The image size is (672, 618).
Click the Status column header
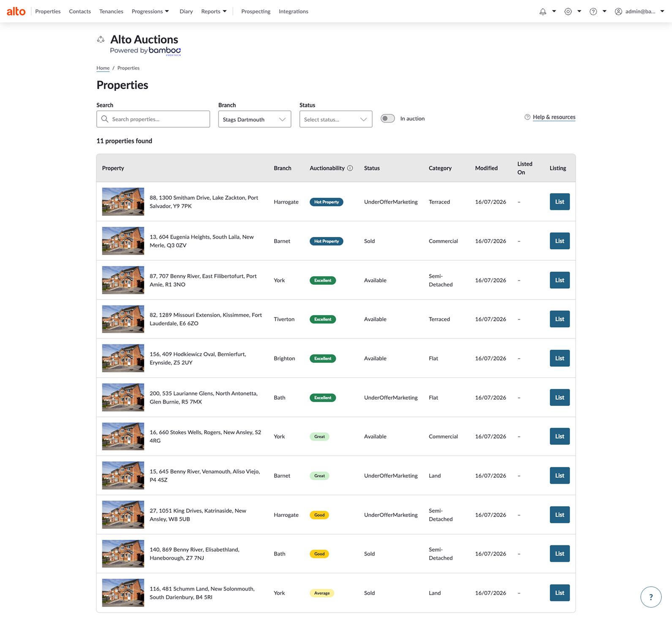tap(372, 168)
